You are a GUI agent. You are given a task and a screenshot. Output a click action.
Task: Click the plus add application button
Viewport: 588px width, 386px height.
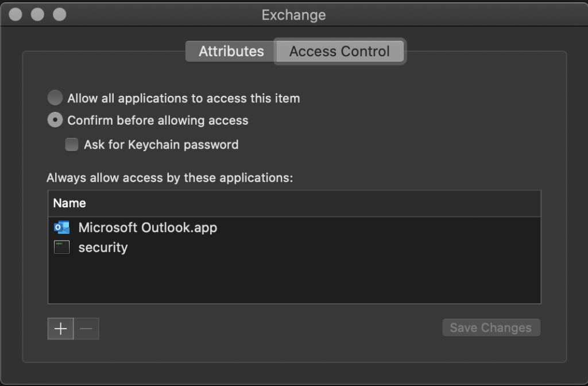pos(60,329)
